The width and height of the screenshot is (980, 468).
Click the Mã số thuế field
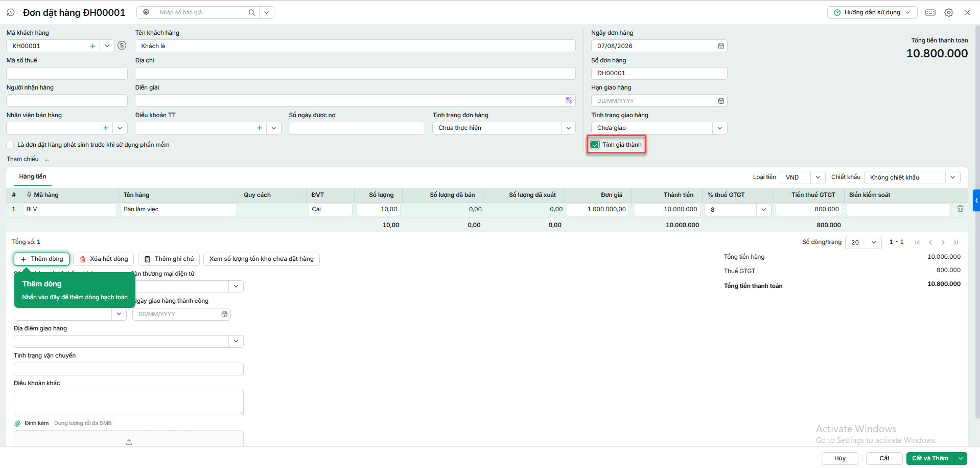coord(67,73)
